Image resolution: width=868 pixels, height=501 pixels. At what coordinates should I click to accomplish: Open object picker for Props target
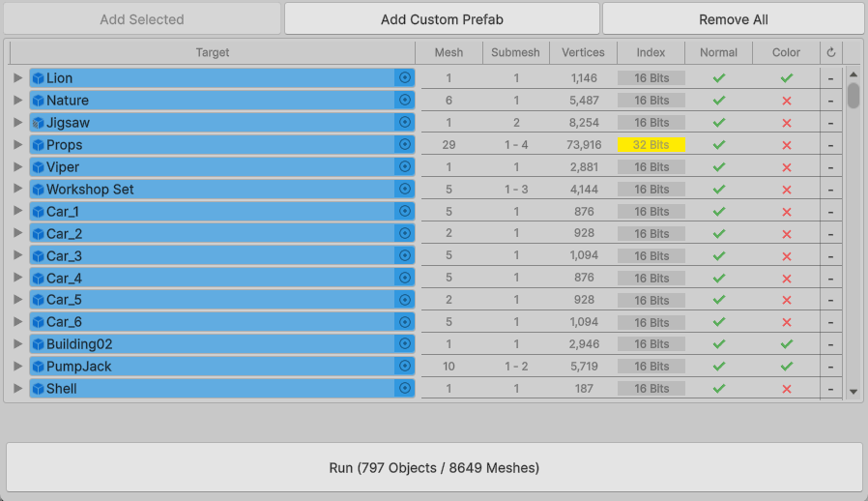(x=405, y=145)
